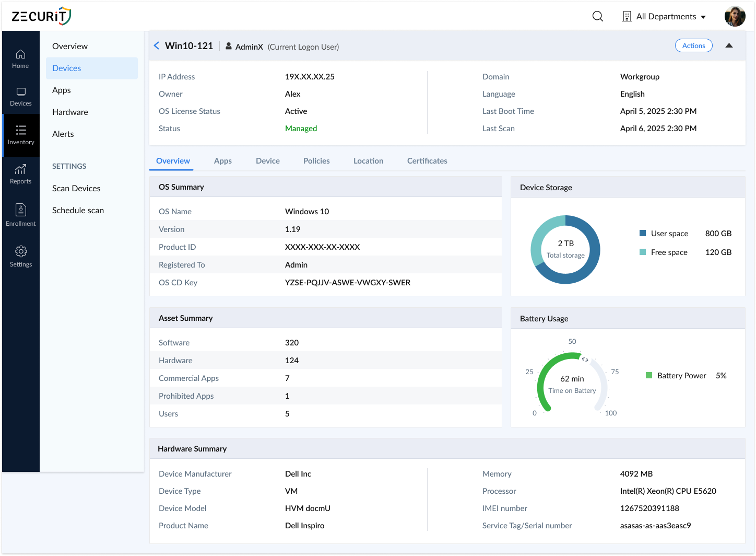Click the user icon next to AdminX
756x556 pixels.
[228, 45]
